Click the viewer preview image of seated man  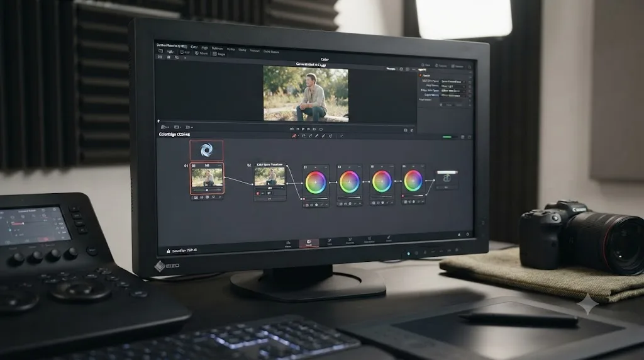click(x=306, y=94)
